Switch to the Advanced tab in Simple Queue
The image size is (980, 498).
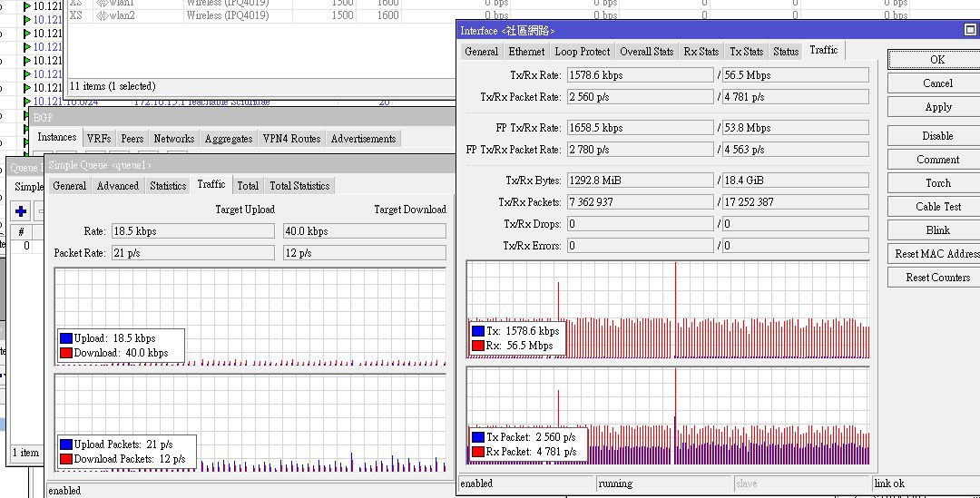[117, 186]
